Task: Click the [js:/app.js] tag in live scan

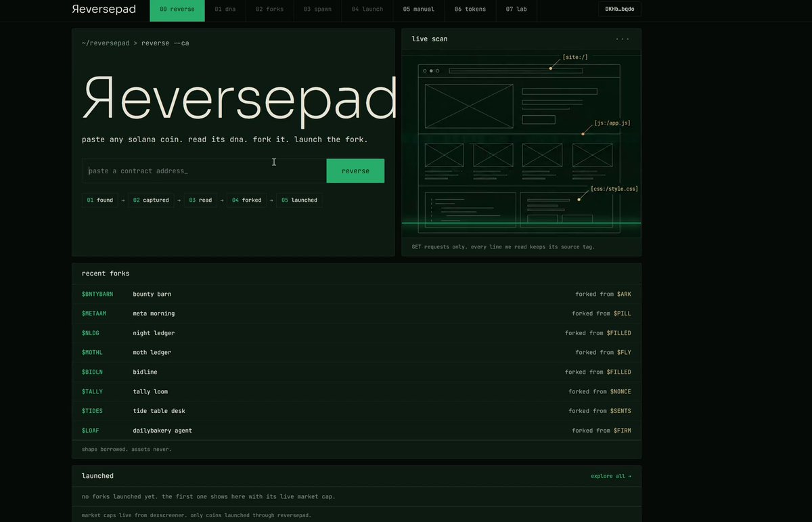Action: tap(612, 123)
